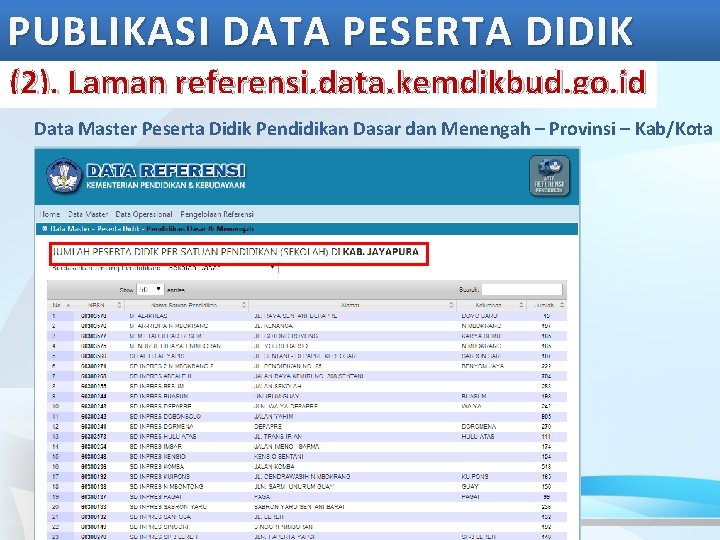The image size is (720, 540).
Task: Select the SD INPRES DEPAPRE school name
Action: (x=160, y=406)
